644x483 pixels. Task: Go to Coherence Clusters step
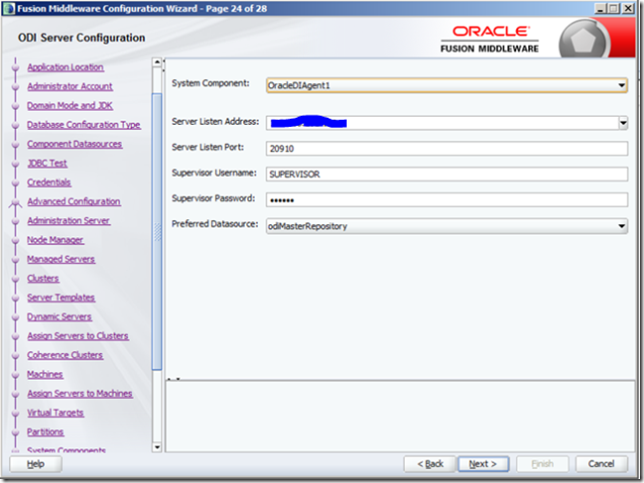[x=65, y=355]
